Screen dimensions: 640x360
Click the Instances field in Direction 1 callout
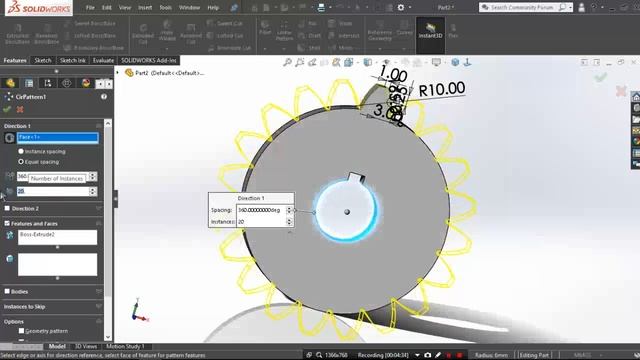coord(260,222)
